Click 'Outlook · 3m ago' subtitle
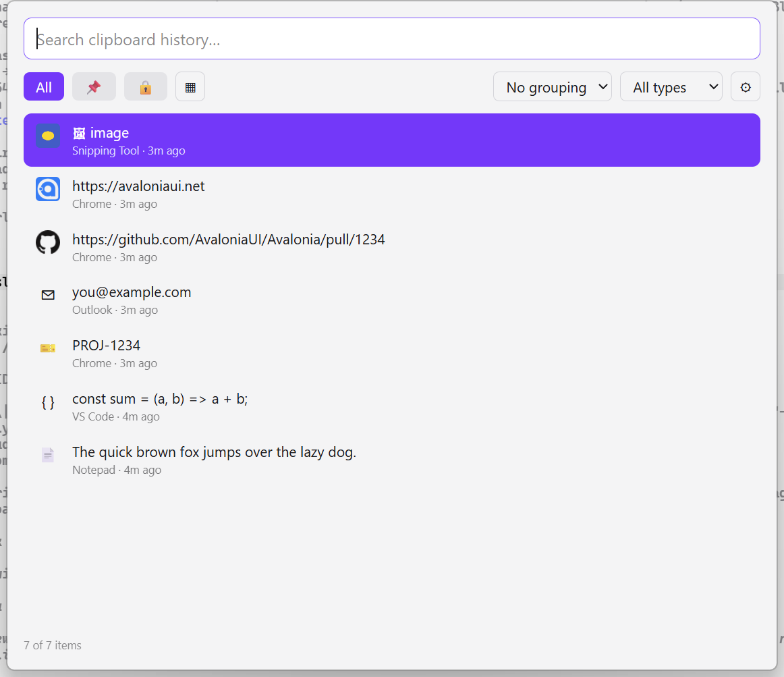The height and width of the screenshot is (677, 784). [115, 310]
